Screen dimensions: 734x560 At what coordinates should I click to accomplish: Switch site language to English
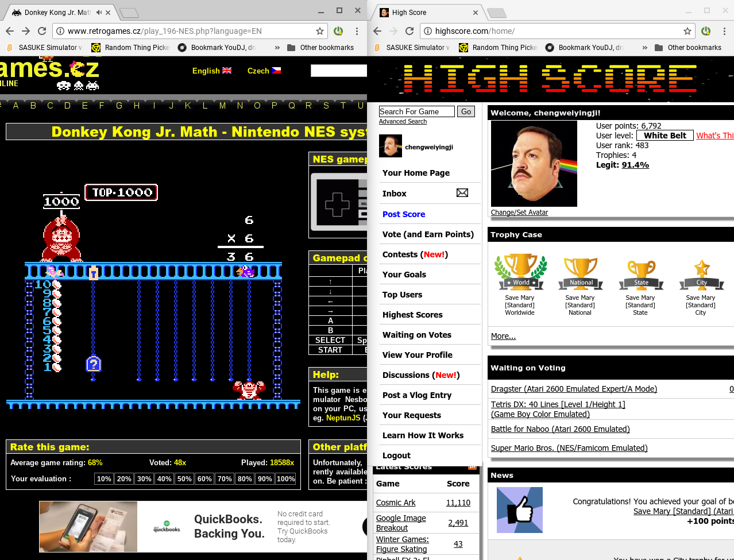coord(211,71)
